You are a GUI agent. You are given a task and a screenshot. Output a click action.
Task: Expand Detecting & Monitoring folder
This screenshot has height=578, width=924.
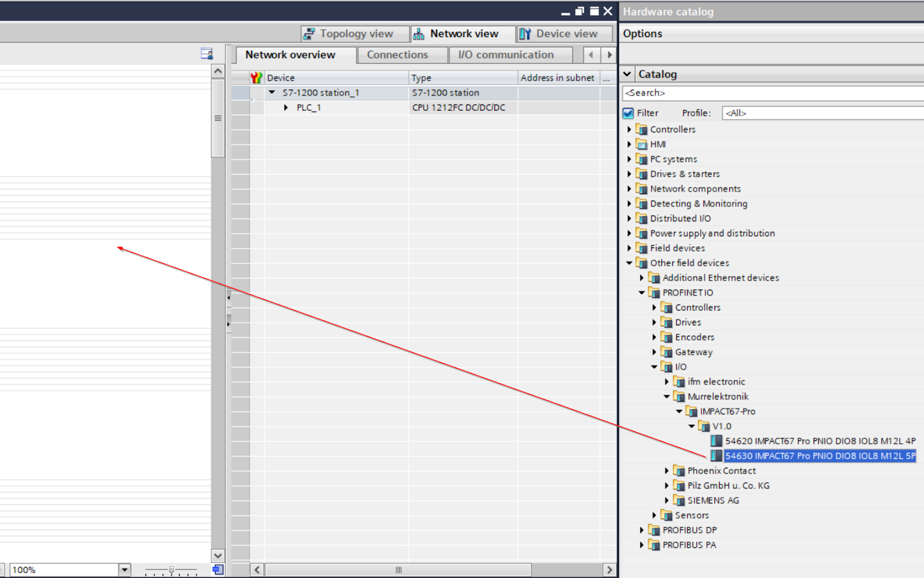tap(629, 203)
